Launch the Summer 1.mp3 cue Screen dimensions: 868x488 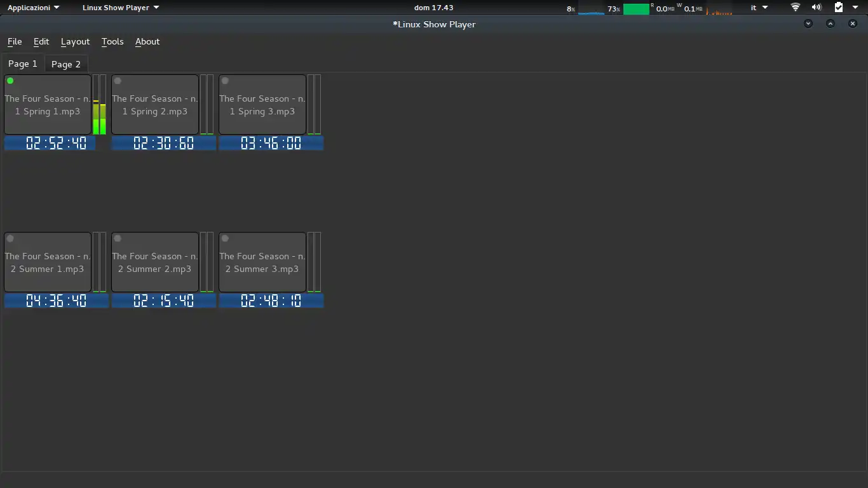(x=48, y=262)
